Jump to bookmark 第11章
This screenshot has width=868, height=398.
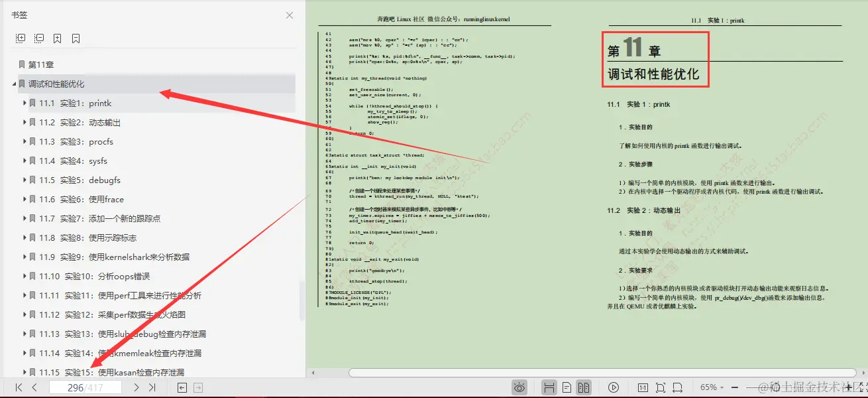click(42, 64)
